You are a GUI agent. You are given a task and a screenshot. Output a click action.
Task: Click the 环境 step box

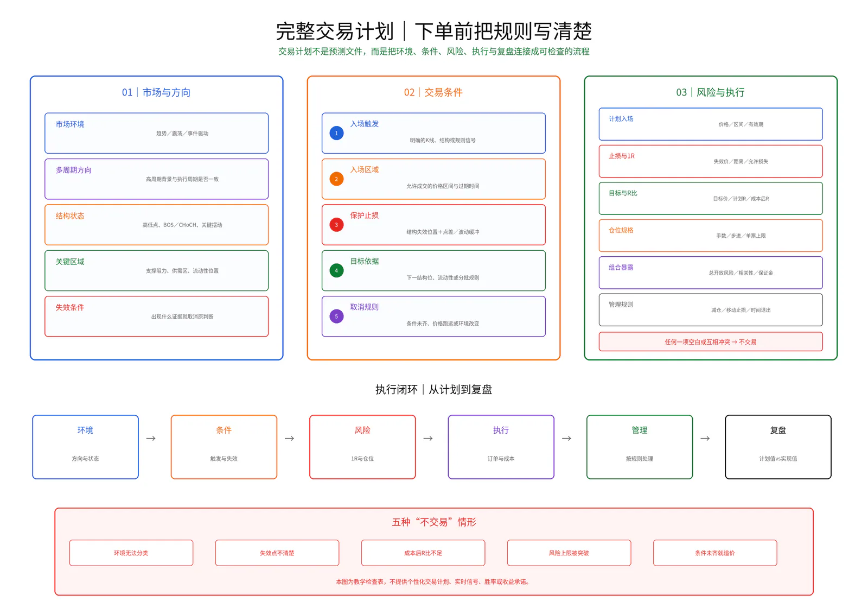85,447
